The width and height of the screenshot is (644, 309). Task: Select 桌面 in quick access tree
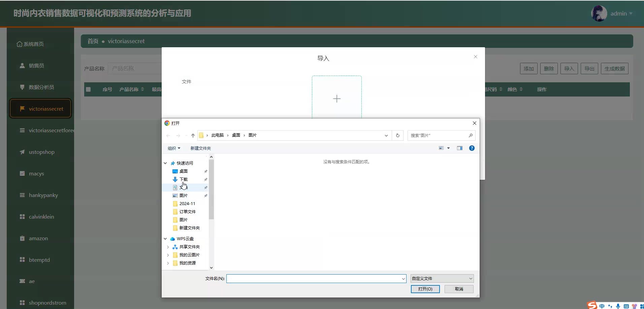pyautogui.click(x=184, y=171)
